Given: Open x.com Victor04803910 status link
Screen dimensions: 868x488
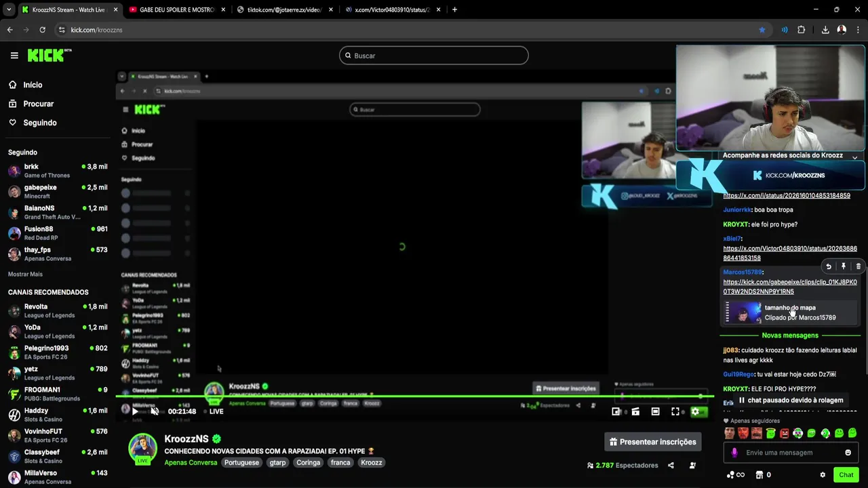Looking at the screenshot, I should tap(790, 253).
